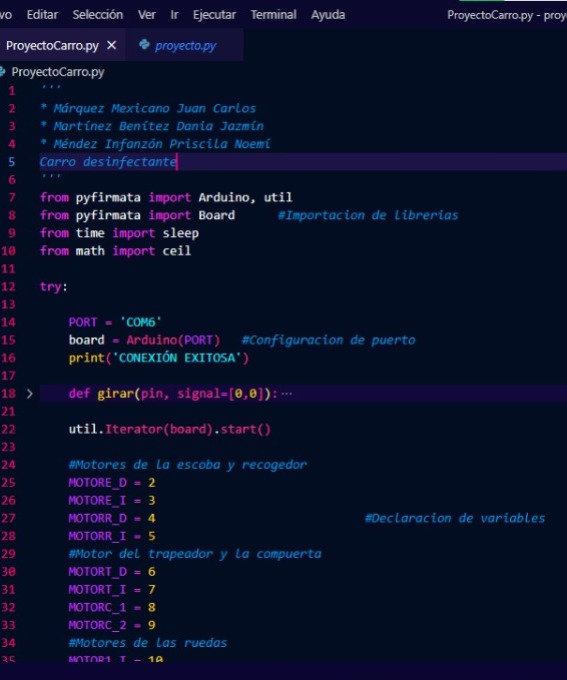The width and height of the screenshot is (567, 680).
Task: Open the Ejecutar menu
Action: (214, 15)
